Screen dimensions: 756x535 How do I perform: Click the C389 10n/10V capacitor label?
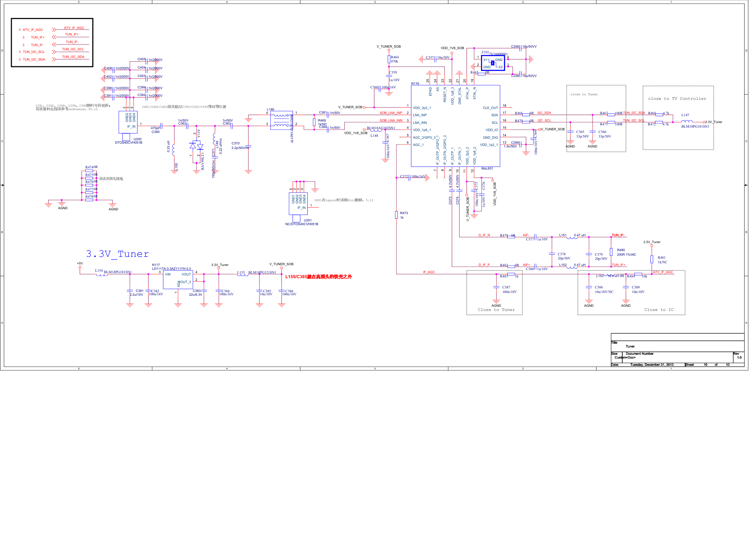click(x=638, y=290)
